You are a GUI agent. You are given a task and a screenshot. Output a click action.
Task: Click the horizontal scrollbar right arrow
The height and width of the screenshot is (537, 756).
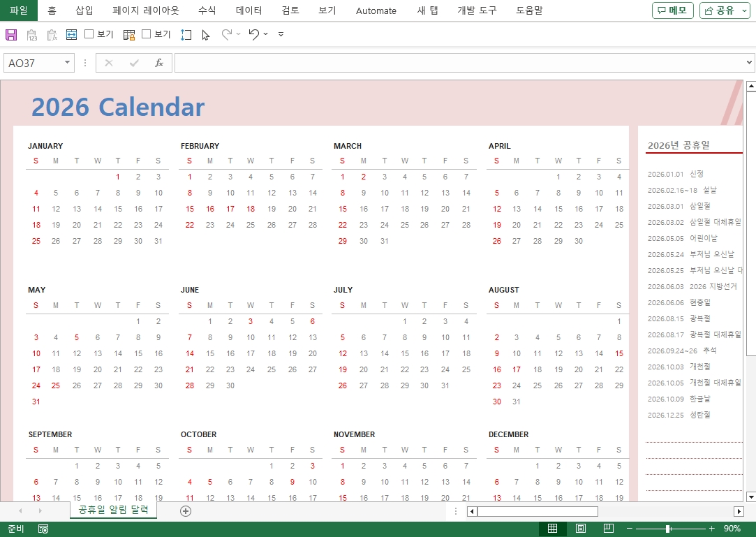(739, 511)
